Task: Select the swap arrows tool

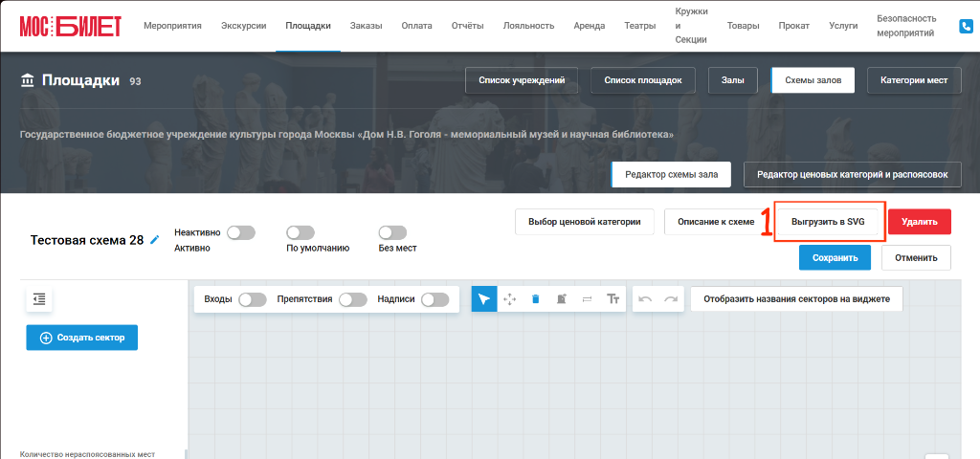Action: [587, 299]
